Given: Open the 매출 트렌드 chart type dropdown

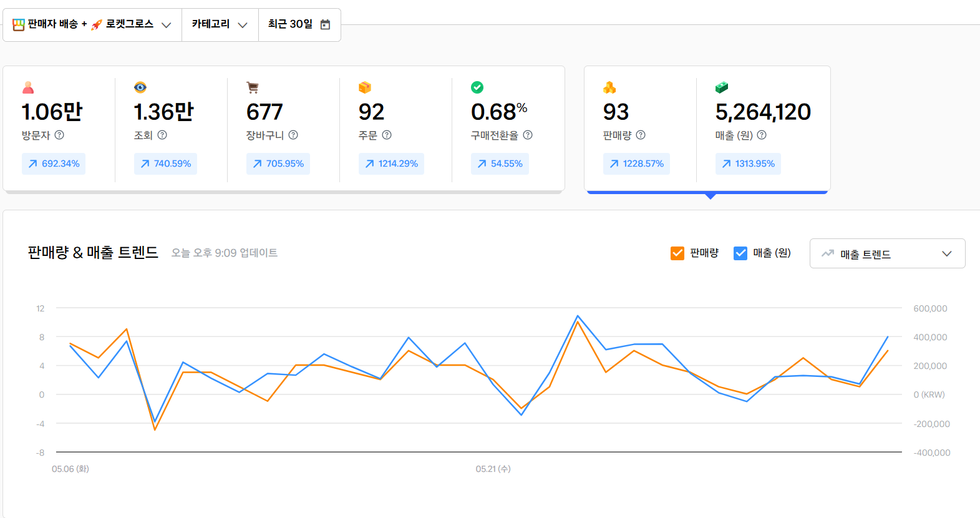Looking at the screenshot, I should [886, 253].
